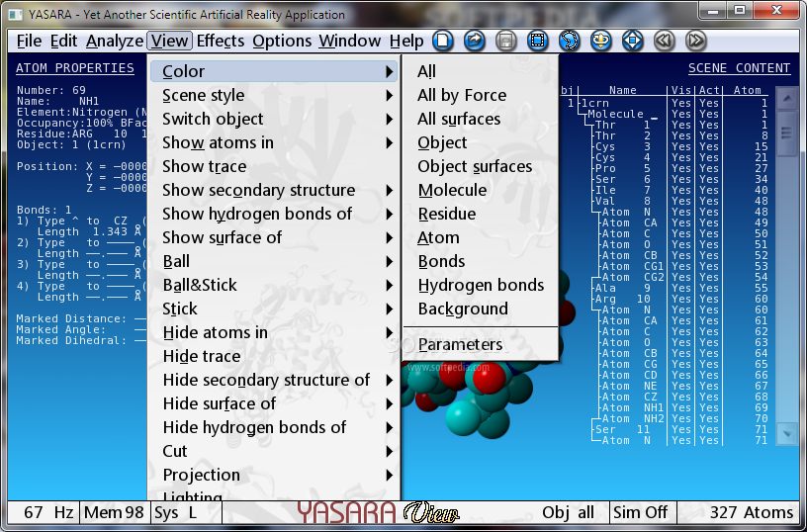The image size is (807, 532).
Task: Expand Show hydrogen bonds of submenu
Action: coord(274,214)
